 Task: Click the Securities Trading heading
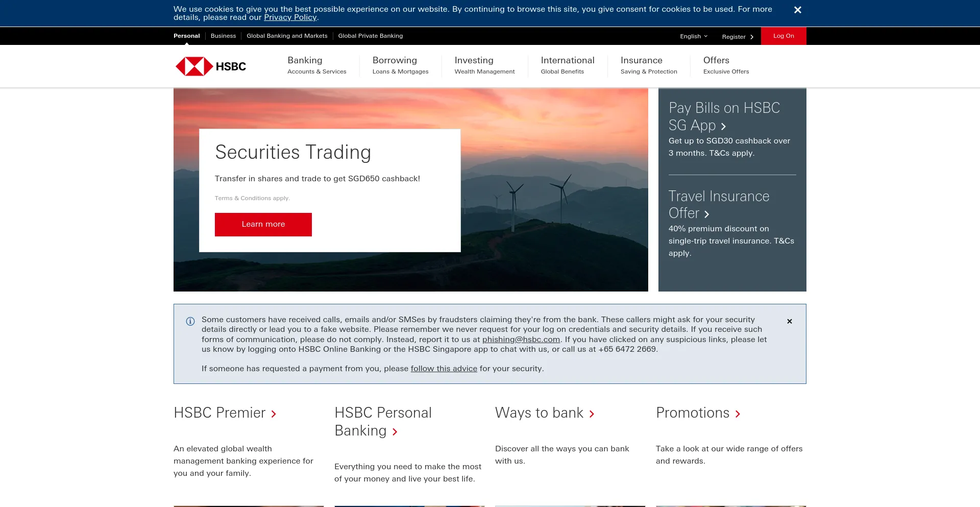tap(293, 153)
